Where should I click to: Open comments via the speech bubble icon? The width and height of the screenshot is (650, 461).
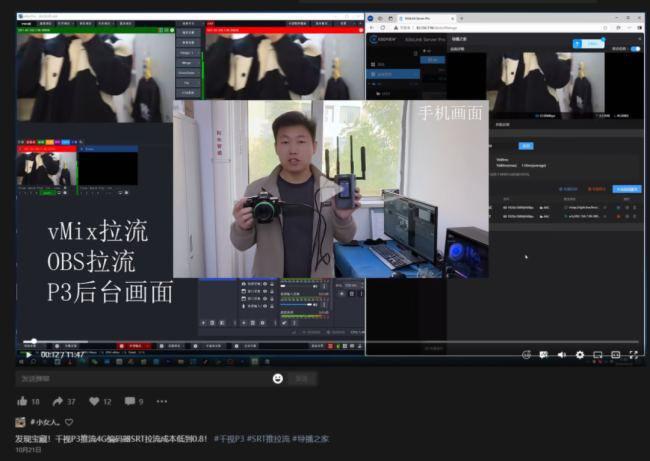(130, 401)
